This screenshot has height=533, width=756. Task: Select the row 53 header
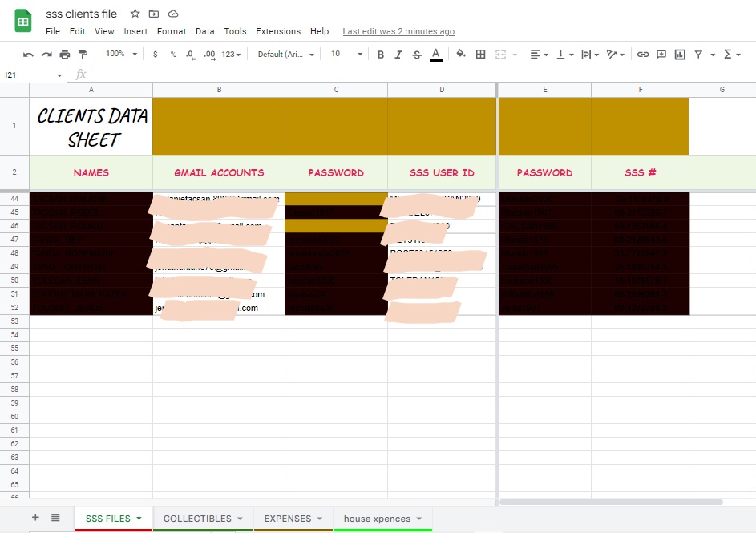pyautogui.click(x=14, y=321)
